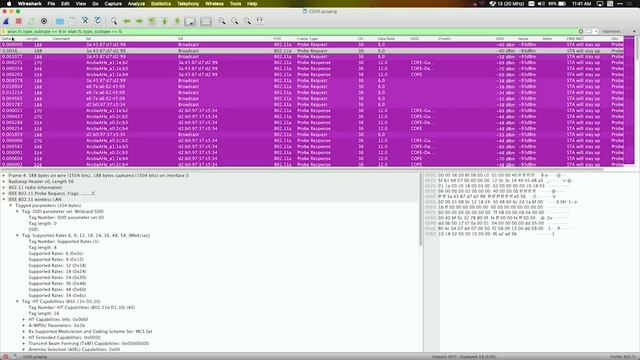
Task: Clear the display filter with X button
Action: coord(581,31)
